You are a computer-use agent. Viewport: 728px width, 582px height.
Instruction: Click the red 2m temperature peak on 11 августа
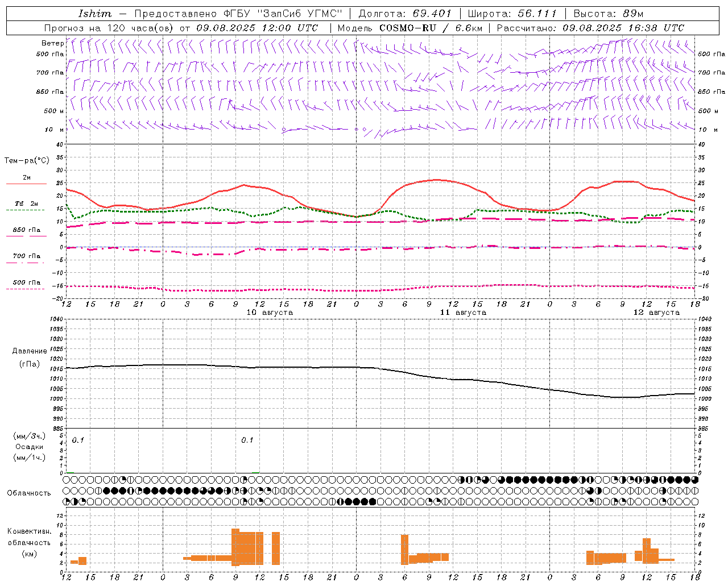(x=436, y=180)
